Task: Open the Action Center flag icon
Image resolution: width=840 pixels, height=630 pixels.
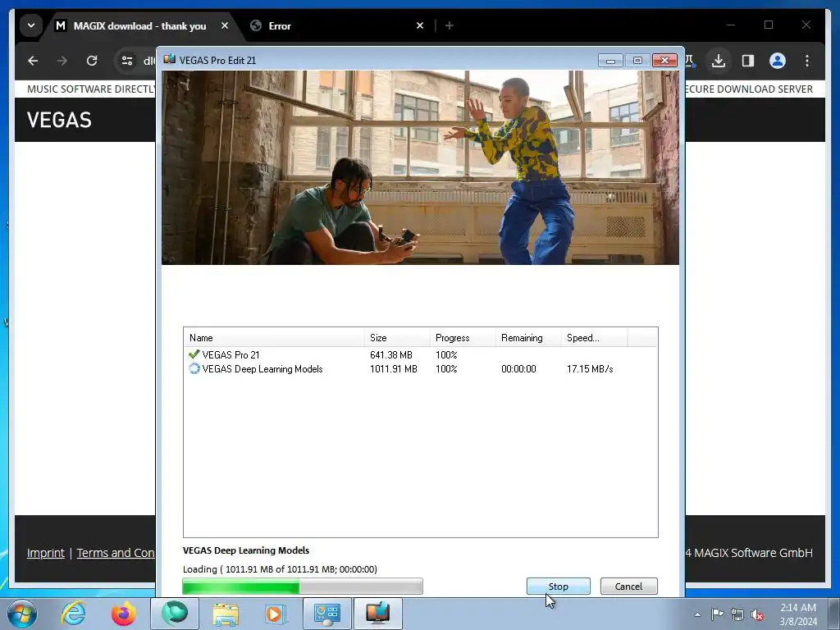Action: (717, 614)
